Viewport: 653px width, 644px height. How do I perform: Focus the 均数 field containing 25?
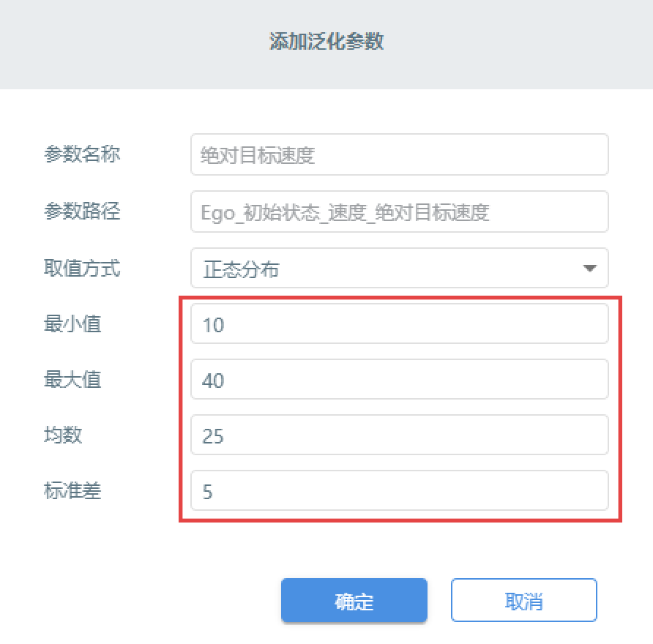[400, 435]
